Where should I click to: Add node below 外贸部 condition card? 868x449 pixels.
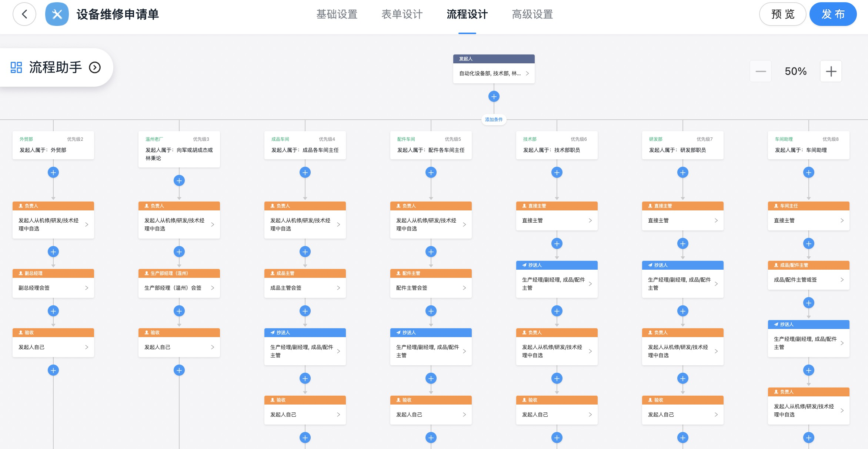(53, 173)
